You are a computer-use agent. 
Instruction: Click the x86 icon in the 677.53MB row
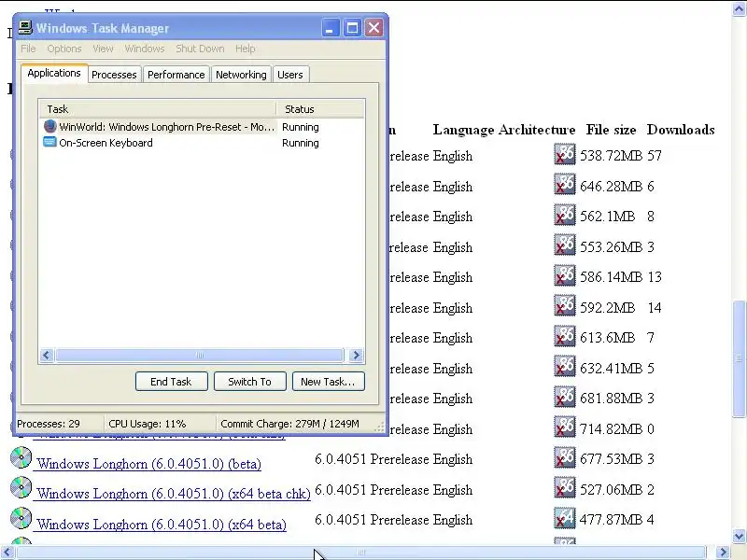coord(565,457)
